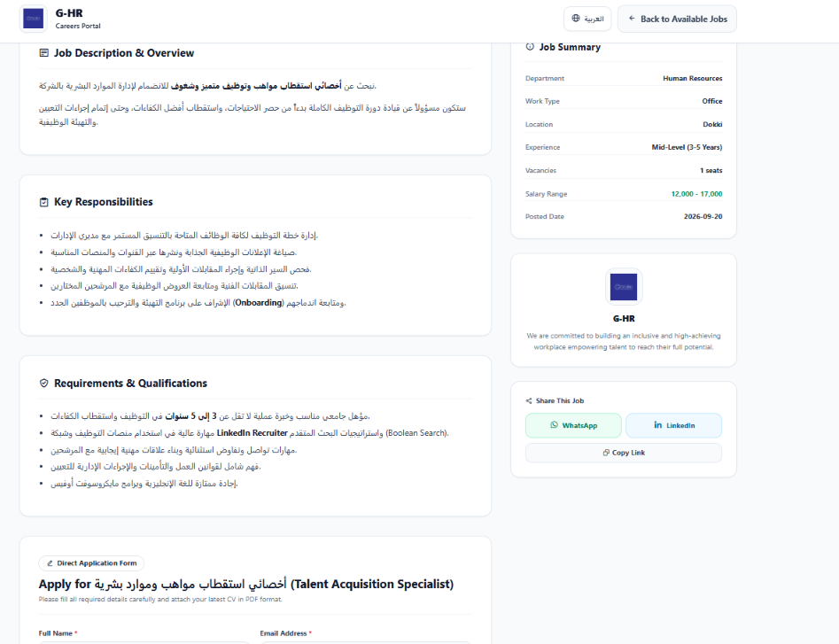The width and height of the screenshot is (839, 644).
Task: Click the G-HR Careers Portal title
Action: pos(78,19)
